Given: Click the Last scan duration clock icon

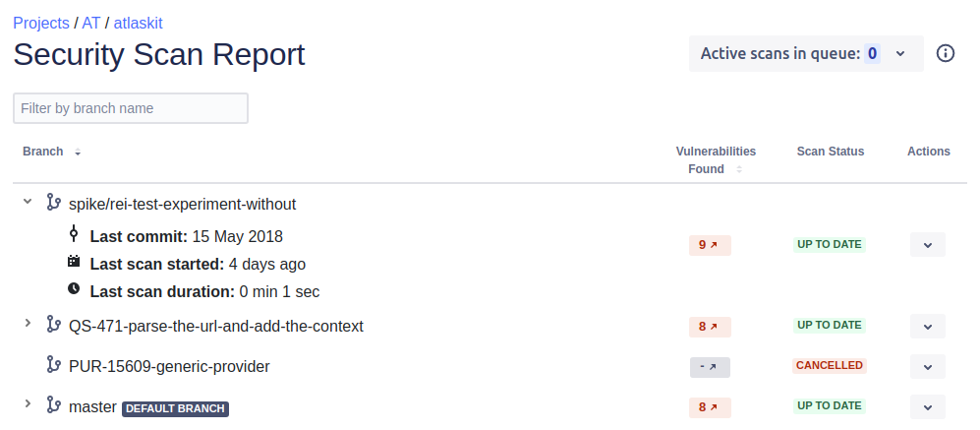Looking at the screenshot, I should [x=73, y=290].
